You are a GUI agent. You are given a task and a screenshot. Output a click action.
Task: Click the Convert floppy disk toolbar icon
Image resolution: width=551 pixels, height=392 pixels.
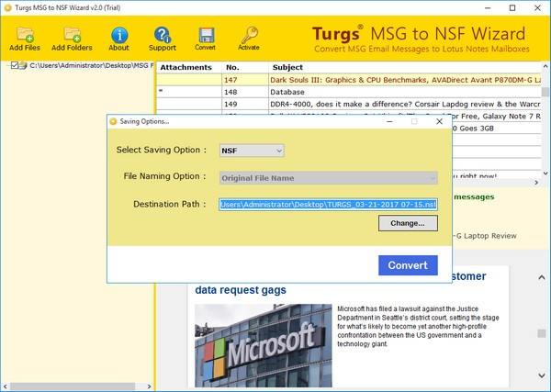[x=206, y=34]
